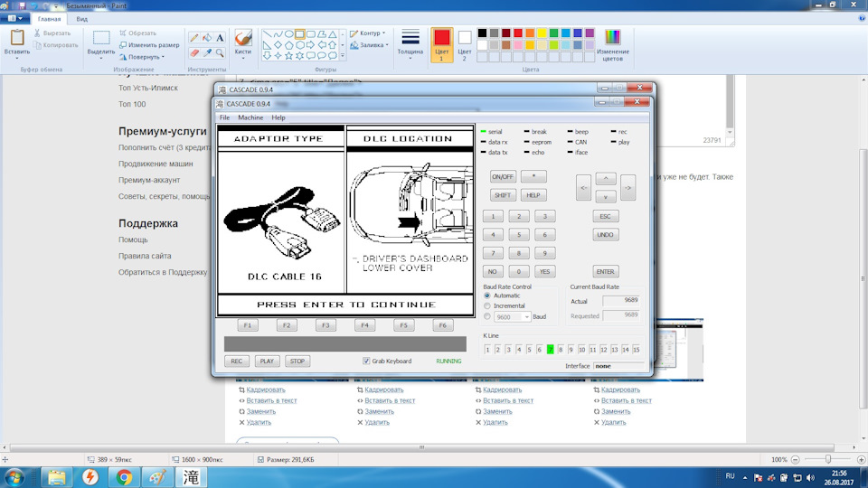
Task: Choose the Oval shape
Action: click(x=288, y=34)
